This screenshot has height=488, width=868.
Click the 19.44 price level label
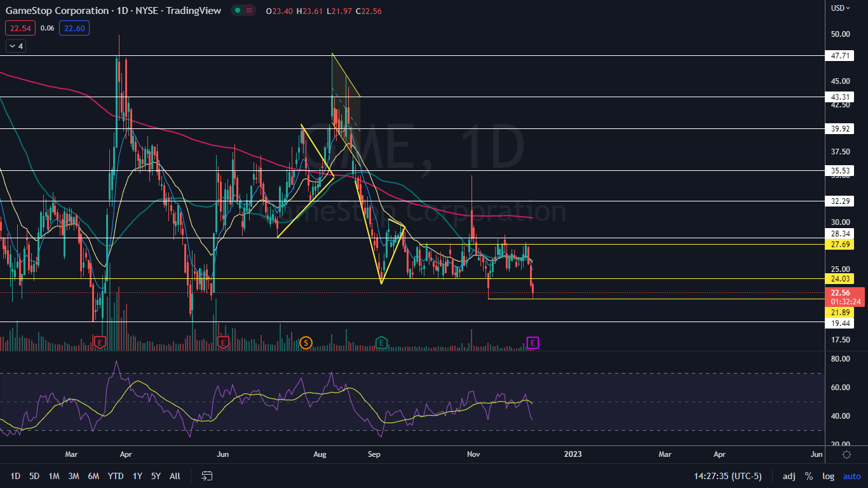click(x=841, y=323)
